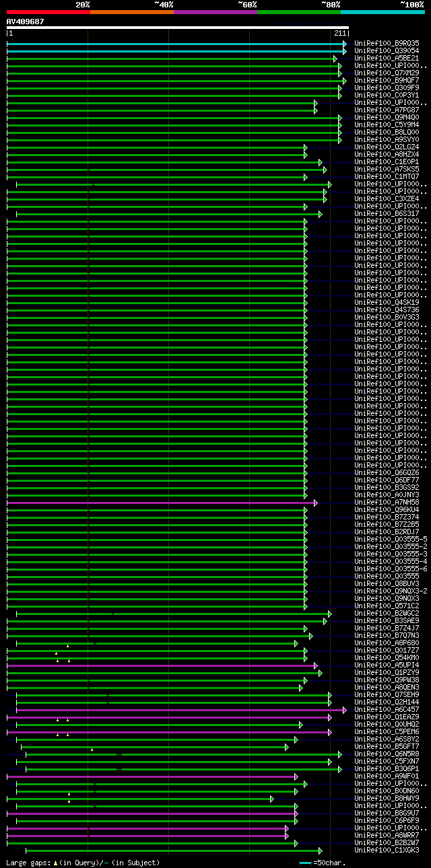Viewport: 431px width, 868px height.
Task: Select the query name AV409687
Action: click(x=26, y=22)
